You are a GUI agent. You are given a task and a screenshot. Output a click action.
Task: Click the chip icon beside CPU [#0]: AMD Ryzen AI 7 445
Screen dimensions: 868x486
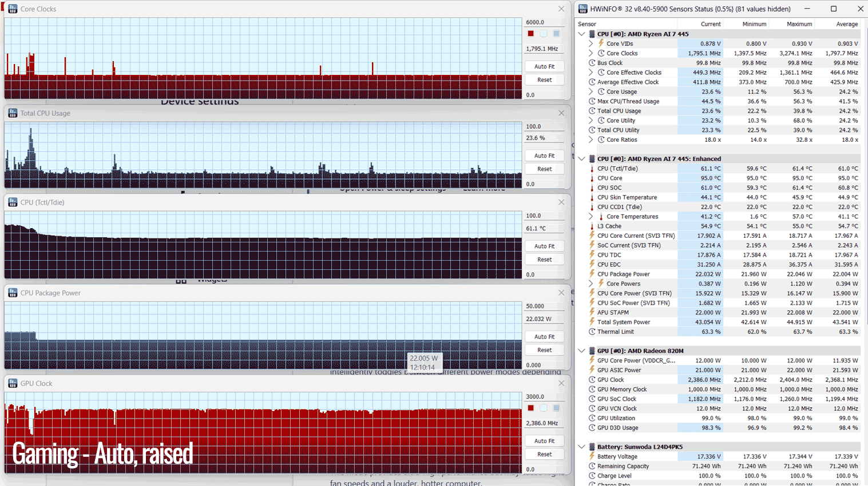point(592,34)
